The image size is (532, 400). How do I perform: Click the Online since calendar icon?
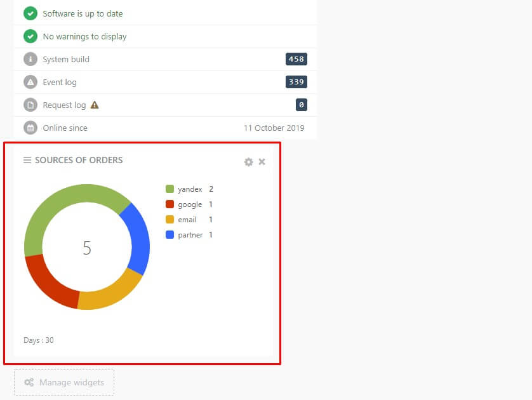[x=30, y=128]
